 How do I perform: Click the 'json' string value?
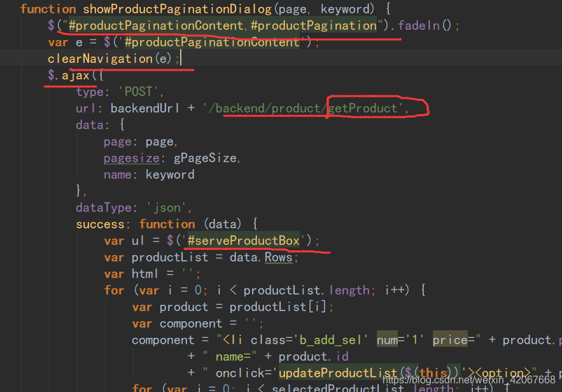click(x=166, y=207)
